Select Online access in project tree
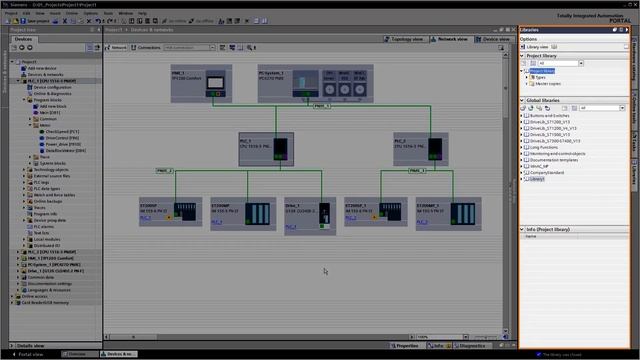 click(34, 296)
